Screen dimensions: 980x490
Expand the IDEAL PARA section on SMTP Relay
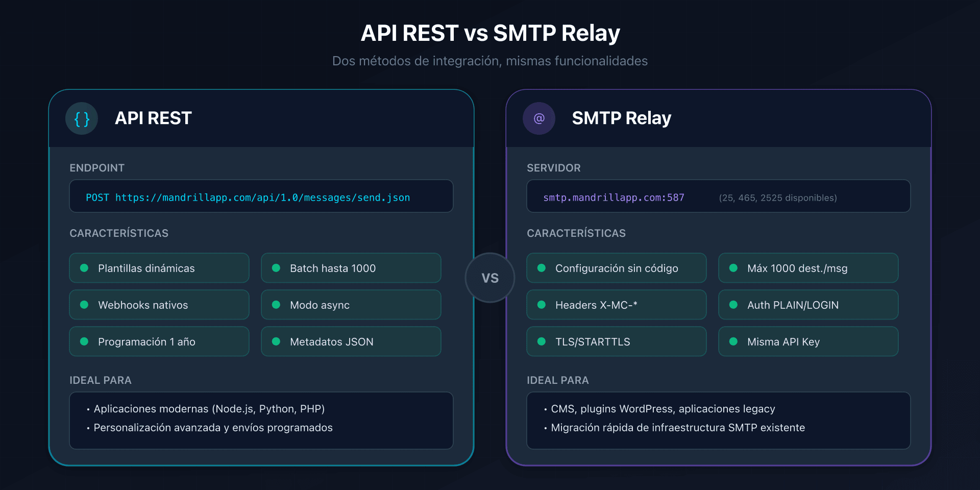coord(558,380)
